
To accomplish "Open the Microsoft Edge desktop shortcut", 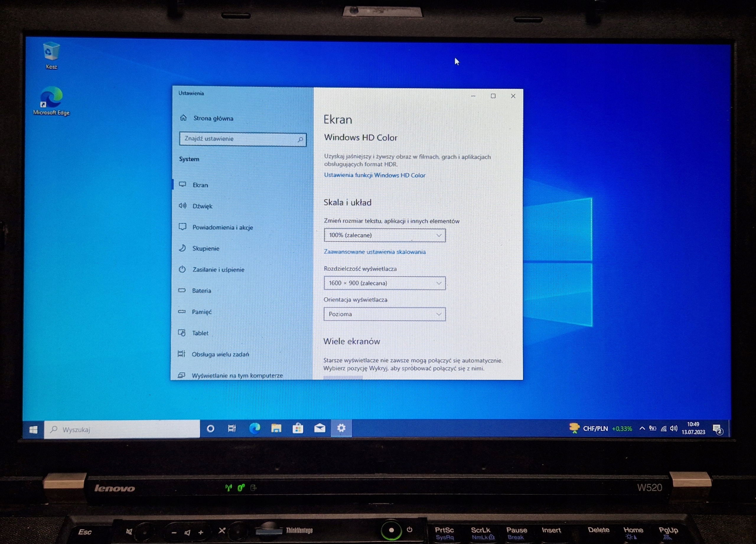I will [51, 101].
